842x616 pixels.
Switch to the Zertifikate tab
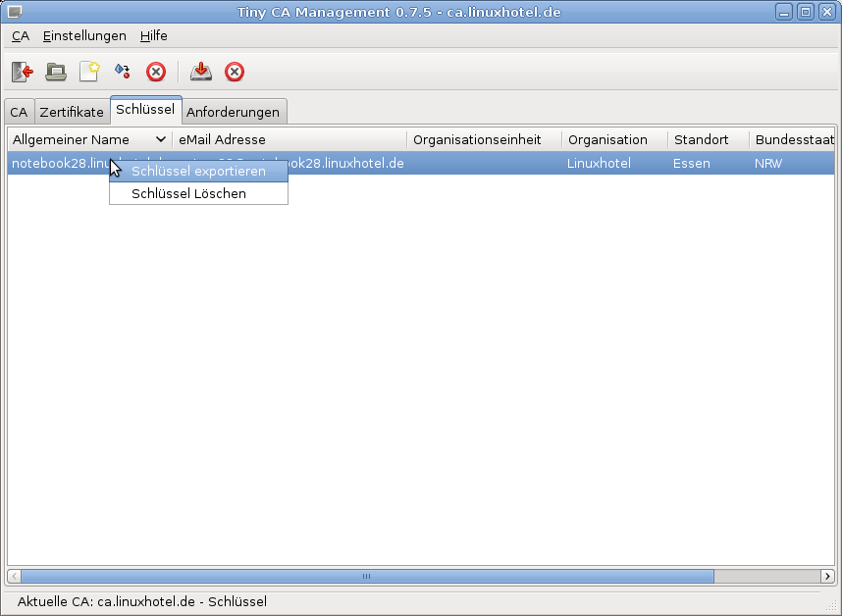(72, 112)
